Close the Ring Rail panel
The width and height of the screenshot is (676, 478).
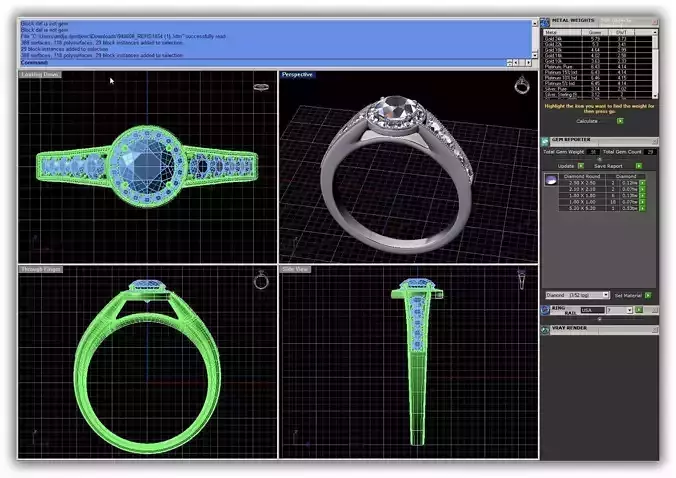click(x=655, y=310)
